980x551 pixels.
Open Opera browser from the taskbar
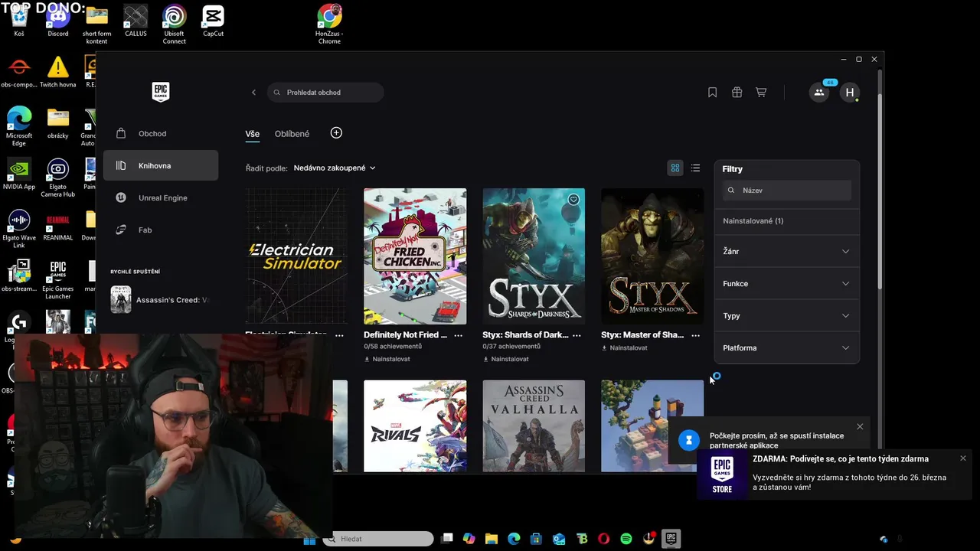point(603,539)
